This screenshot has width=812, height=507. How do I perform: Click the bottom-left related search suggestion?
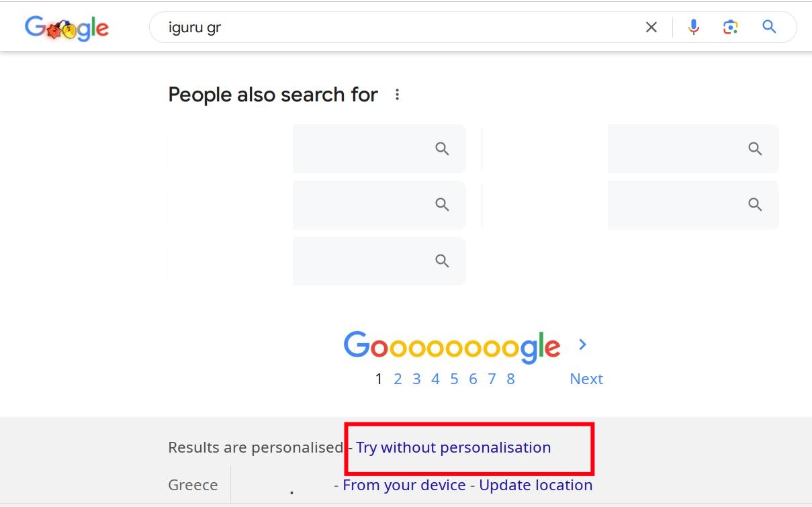click(x=379, y=261)
